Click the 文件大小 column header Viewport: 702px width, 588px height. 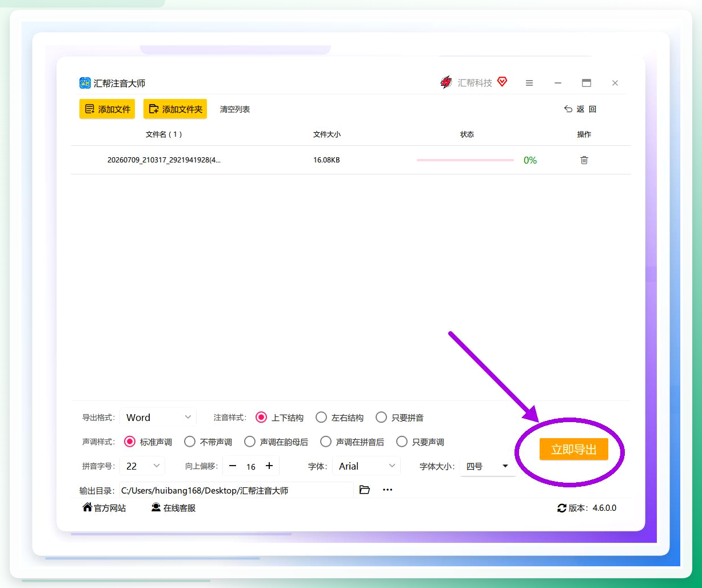click(x=327, y=134)
